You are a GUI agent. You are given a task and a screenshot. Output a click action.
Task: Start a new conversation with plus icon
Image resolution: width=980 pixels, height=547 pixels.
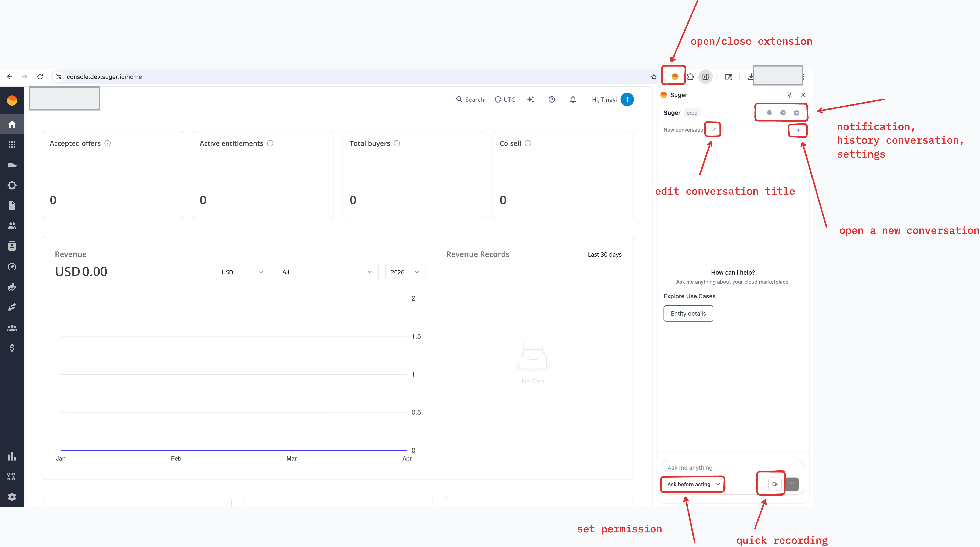(x=798, y=130)
